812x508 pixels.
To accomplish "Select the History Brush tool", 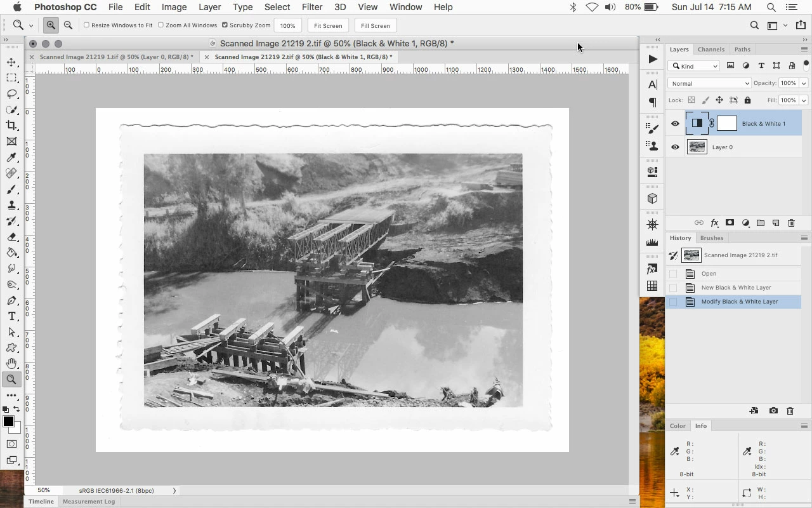I will (x=11, y=221).
